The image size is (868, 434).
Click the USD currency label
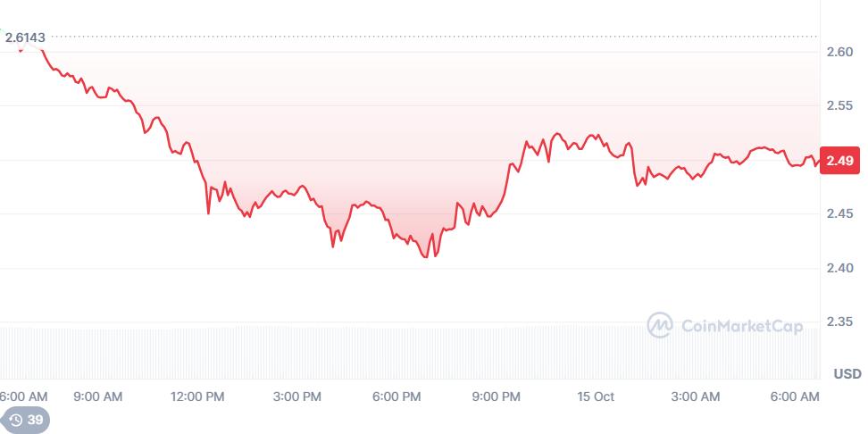pos(847,373)
